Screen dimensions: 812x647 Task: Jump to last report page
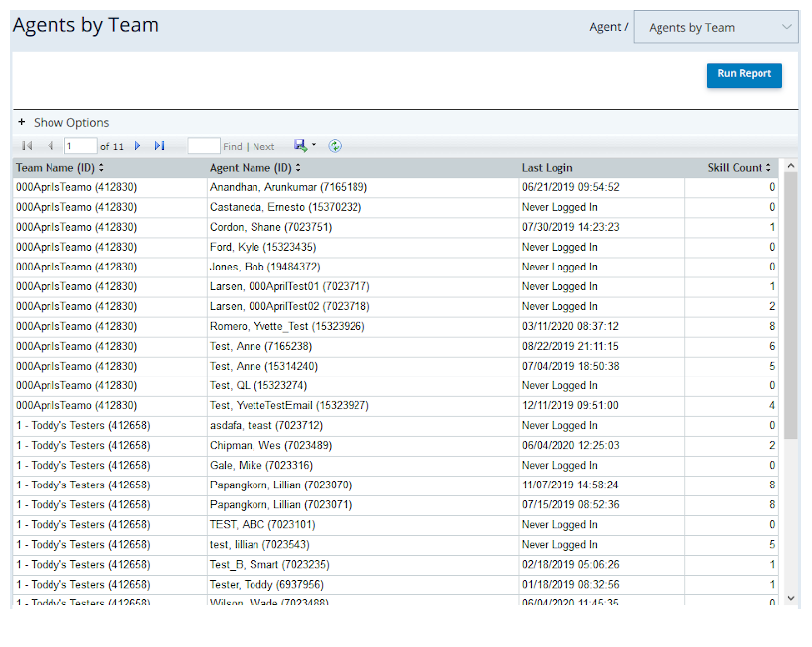[160, 146]
